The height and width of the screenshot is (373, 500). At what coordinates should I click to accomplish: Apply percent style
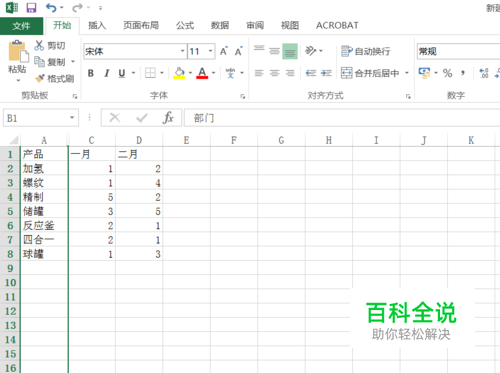[448, 73]
